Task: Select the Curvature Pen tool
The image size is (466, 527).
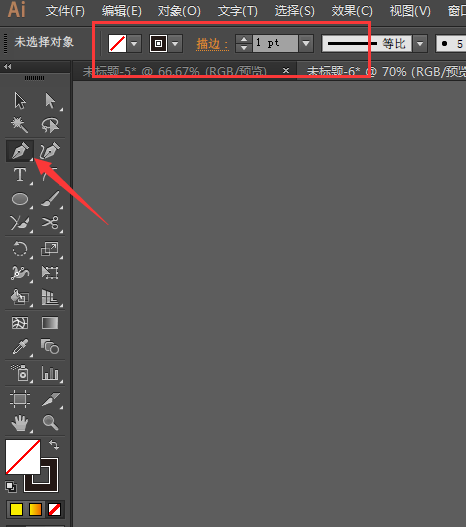Action: [50, 150]
